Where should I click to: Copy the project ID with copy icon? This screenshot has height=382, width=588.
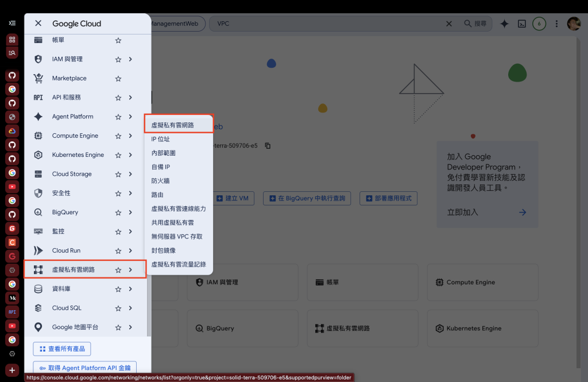pos(268,145)
